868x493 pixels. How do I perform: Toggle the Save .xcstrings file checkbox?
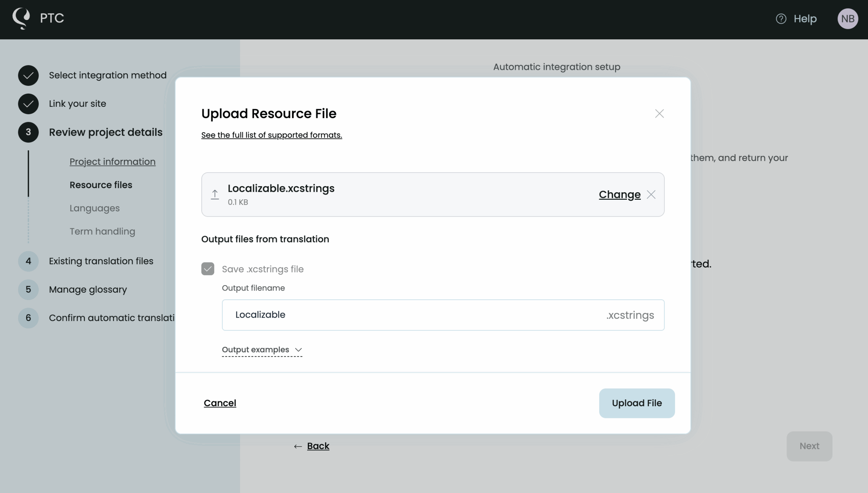click(208, 269)
